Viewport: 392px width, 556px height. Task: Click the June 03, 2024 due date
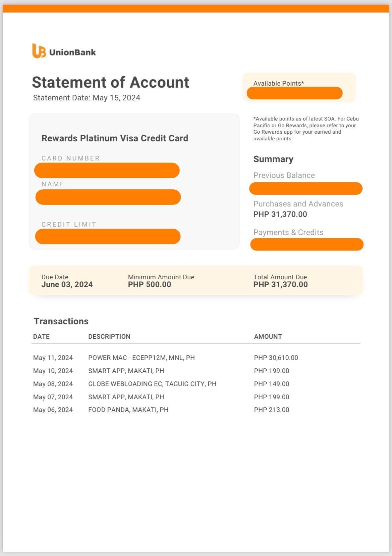67,285
